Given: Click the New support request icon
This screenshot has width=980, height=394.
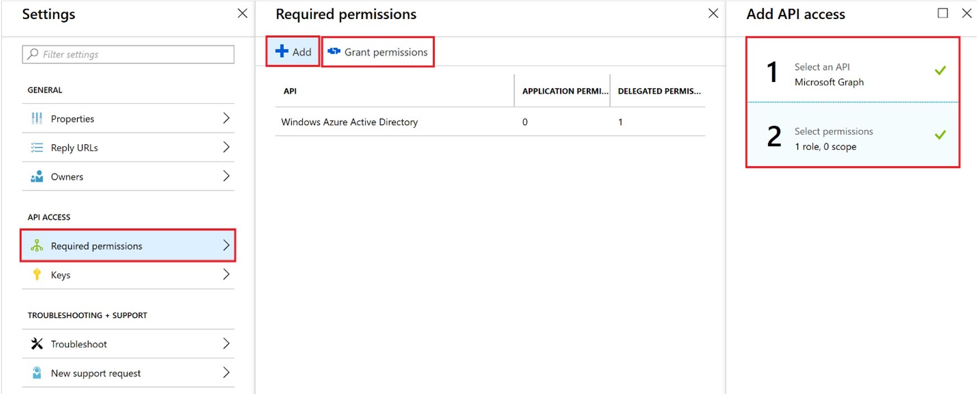Looking at the screenshot, I should click(x=37, y=373).
